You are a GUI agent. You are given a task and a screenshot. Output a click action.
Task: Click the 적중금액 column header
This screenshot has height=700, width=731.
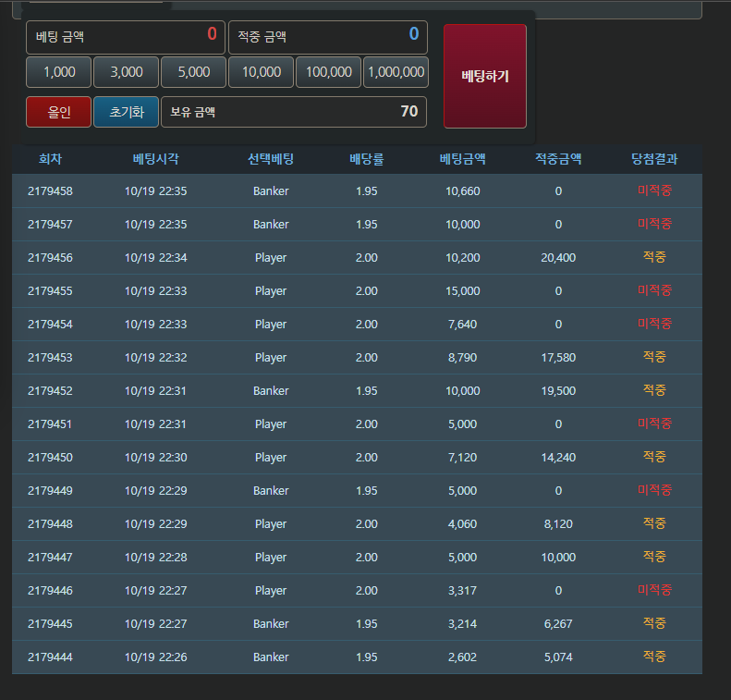(x=558, y=159)
